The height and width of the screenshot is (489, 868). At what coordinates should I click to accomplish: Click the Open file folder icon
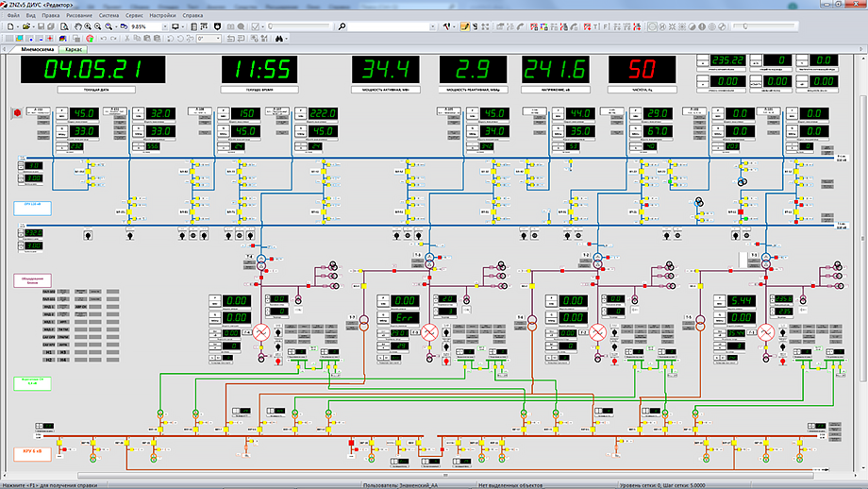(x=25, y=27)
